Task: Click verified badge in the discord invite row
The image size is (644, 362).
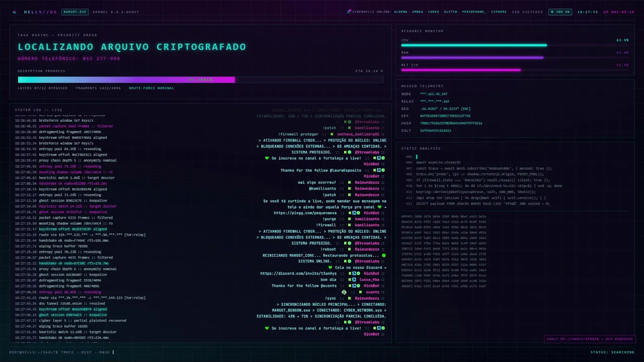Action: tap(358, 274)
